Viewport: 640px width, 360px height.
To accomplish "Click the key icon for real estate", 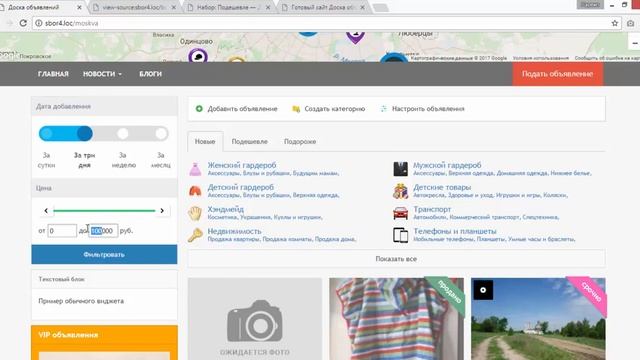I will pyautogui.click(x=195, y=235).
